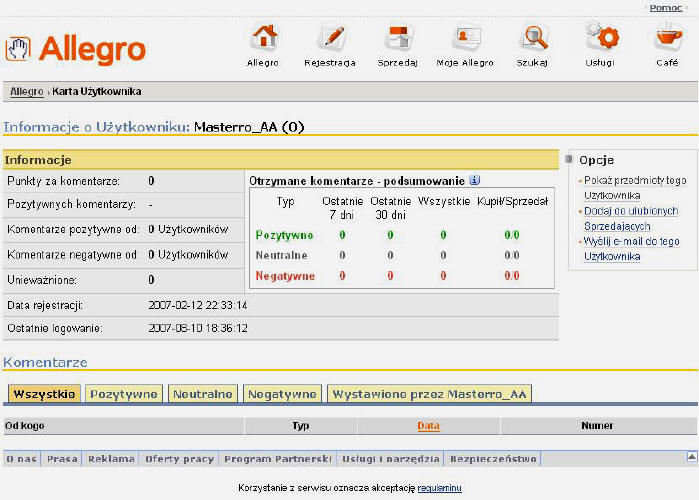
Task: Click Unieważnione label row
Action: point(42,280)
